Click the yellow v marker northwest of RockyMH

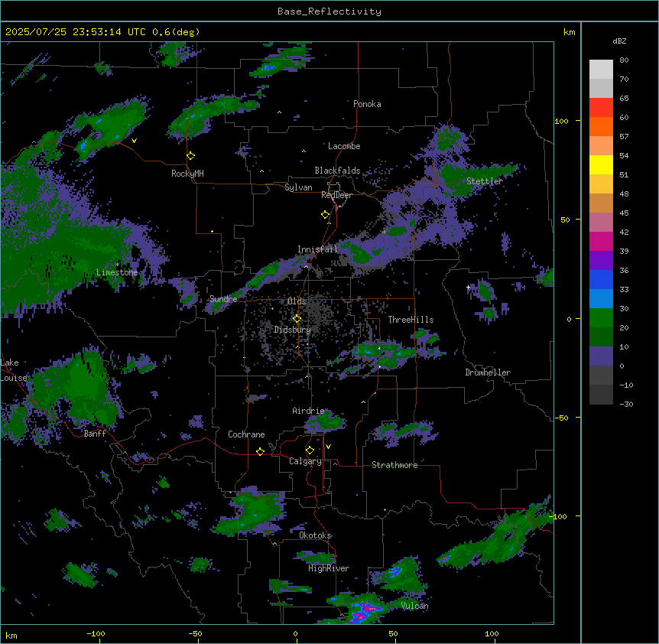(x=134, y=141)
